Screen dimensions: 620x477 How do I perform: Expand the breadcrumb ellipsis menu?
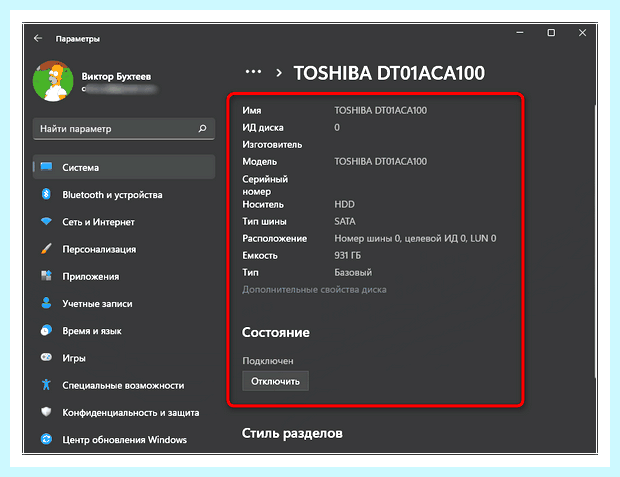(253, 72)
